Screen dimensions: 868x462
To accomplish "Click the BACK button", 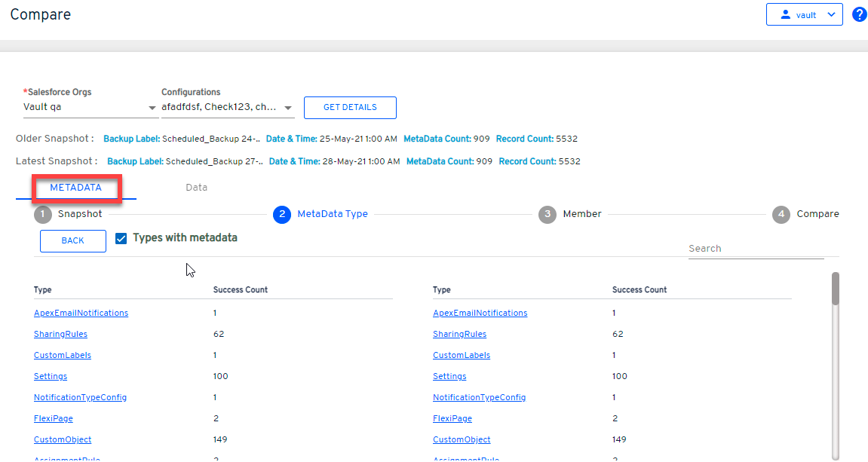I will 73,240.
